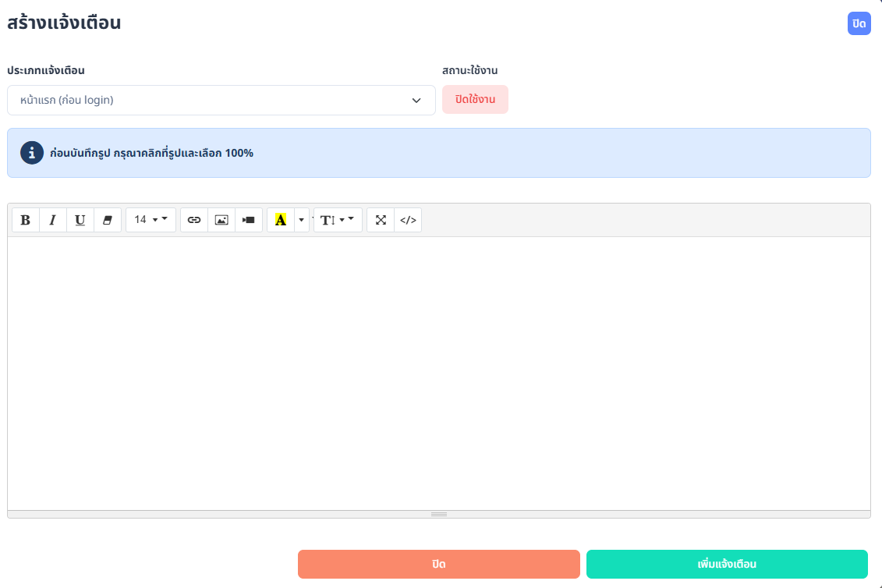Open the font size 14 dropdown

[x=151, y=220]
